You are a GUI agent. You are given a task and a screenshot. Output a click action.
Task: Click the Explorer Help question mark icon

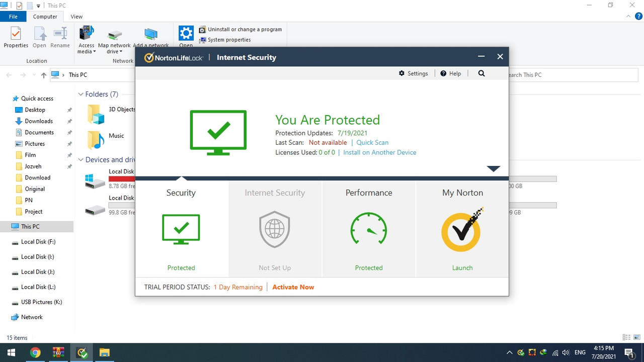click(x=638, y=17)
